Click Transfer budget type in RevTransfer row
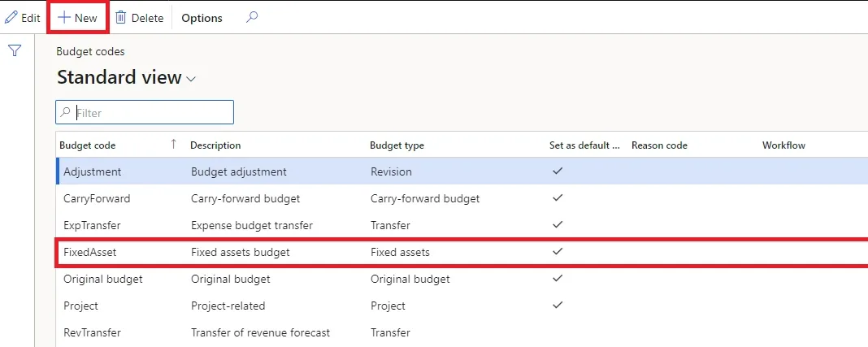Image resolution: width=868 pixels, height=347 pixels. (x=390, y=332)
